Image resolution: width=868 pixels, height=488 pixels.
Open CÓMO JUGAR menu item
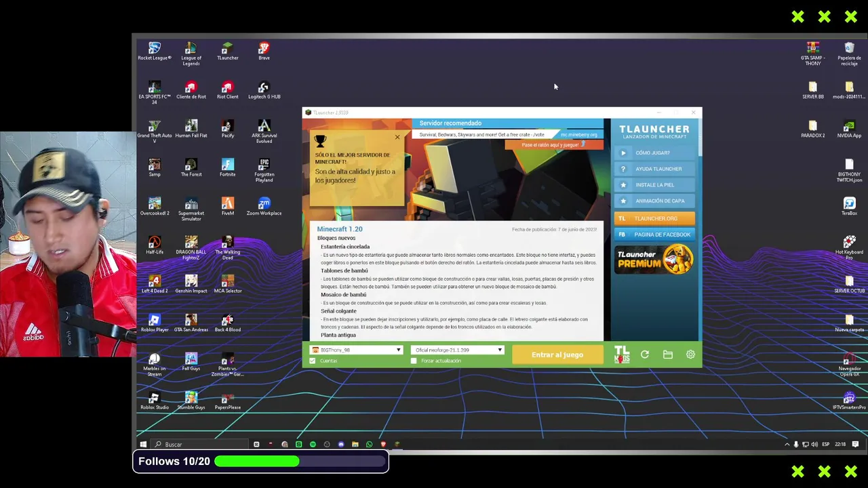(x=654, y=153)
